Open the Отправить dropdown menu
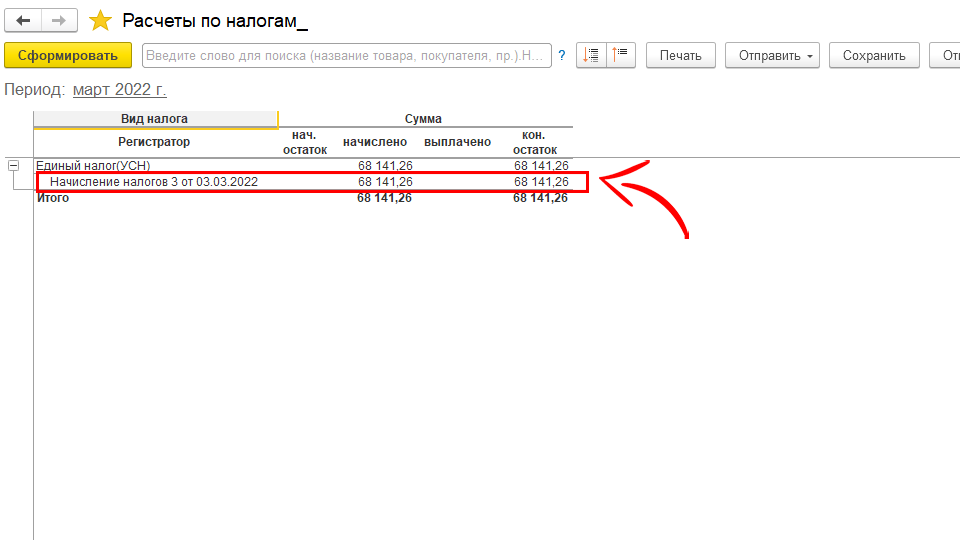This screenshot has height=540, width=960. pyautogui.click(x=772, y=56)
